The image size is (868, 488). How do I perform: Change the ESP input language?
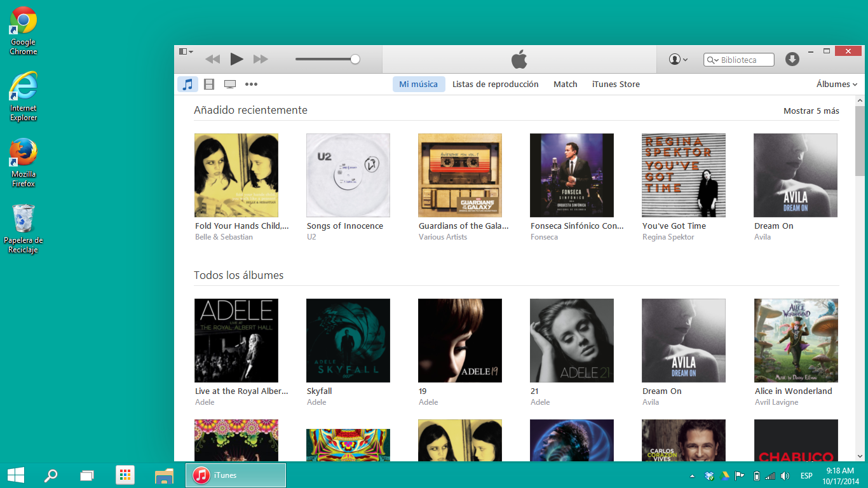click(x=806, y=476)
